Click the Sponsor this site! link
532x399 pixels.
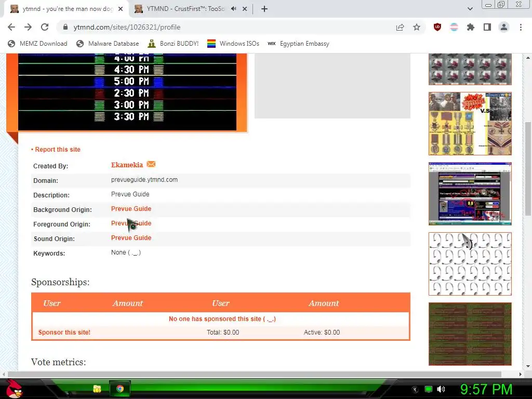click(x=64, y=332)
